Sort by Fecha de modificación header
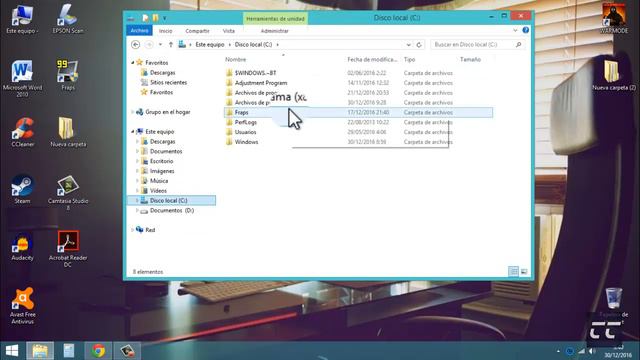The image size is (640, 360). (372, 60)
